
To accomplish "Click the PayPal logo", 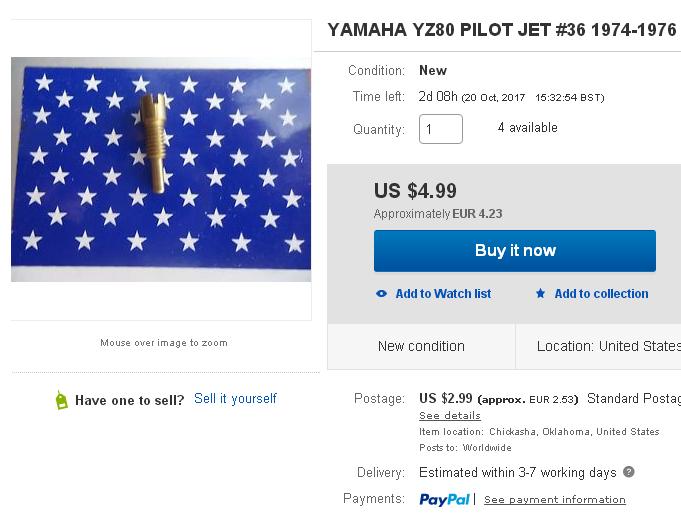I will pyautogui.click(x=445, y=499).
